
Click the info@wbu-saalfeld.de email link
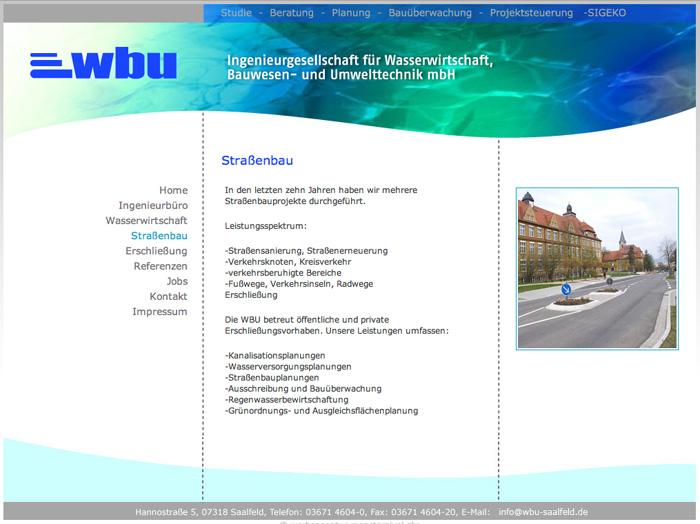coord(543,511)
